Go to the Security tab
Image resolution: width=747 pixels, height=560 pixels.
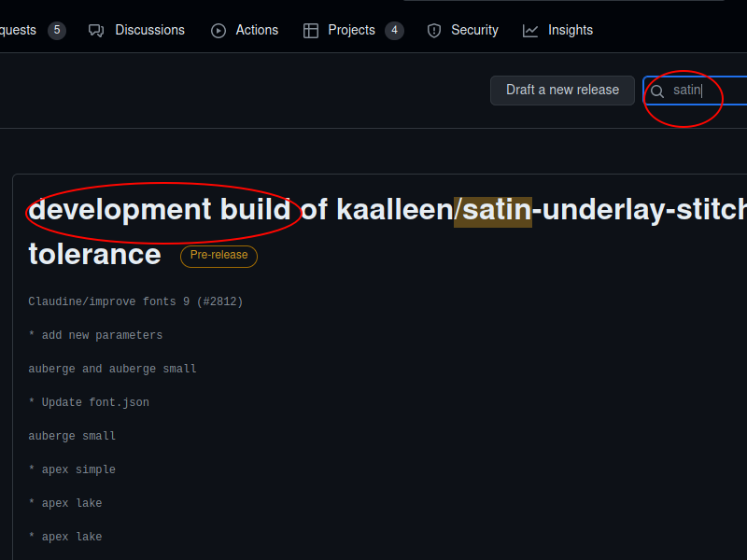[x=462, y=30]
